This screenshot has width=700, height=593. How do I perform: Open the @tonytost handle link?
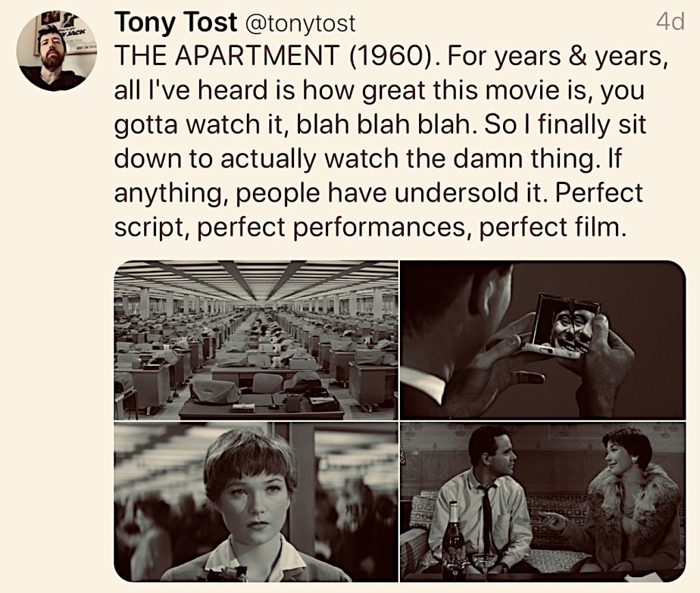[x=300, y=24]
